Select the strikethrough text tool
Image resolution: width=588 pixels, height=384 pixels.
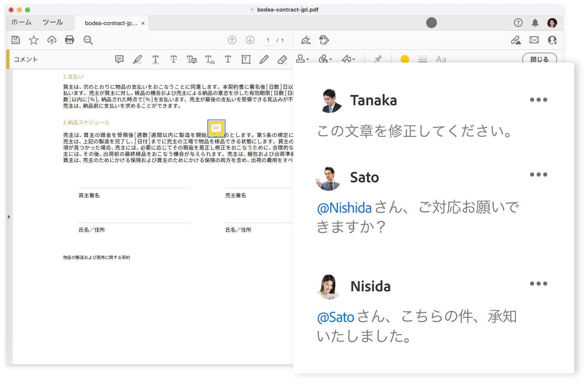(x=174, y=59)
